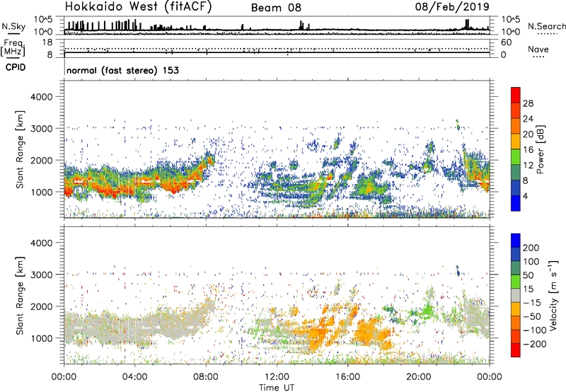Click the '16:00' time axis tick label
The image size is (566, 392).
(x=347, y=377)
